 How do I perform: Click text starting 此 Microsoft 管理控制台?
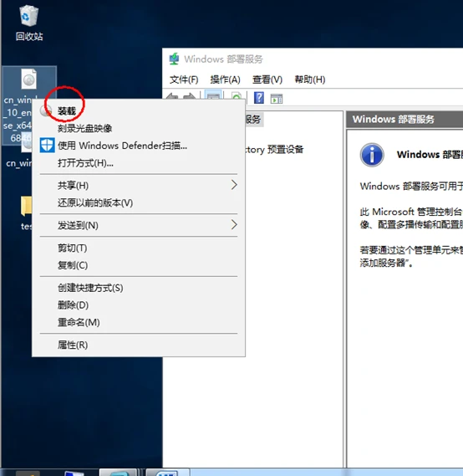(x=411, y=218)
